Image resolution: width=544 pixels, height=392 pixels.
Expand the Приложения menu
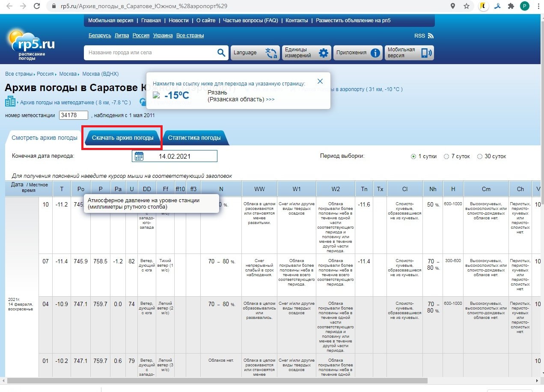357,53
